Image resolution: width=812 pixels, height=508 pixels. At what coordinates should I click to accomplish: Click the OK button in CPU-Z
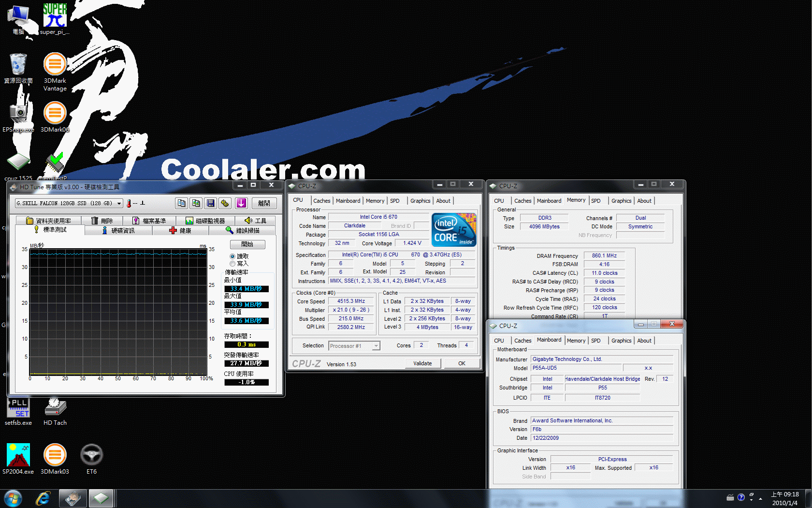(x=462, y=363)
